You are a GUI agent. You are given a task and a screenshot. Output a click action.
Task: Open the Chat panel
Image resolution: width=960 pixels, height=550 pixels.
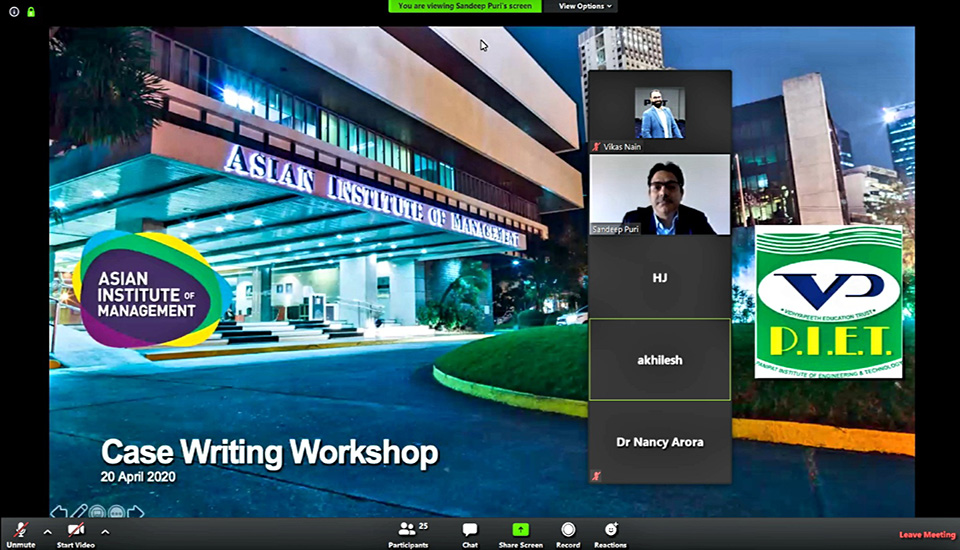coord(470,535)
